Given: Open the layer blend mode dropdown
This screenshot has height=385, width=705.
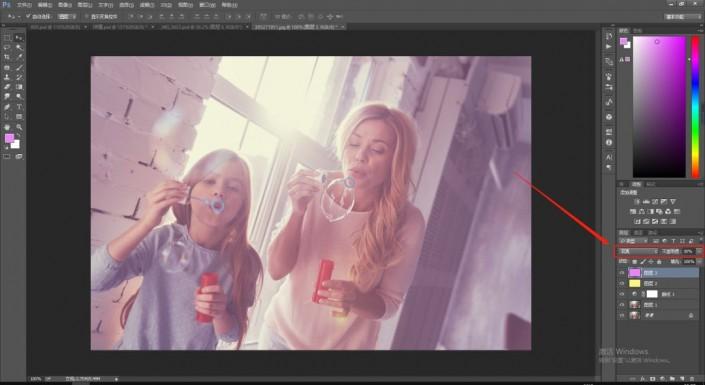Looking at the screenshot, I should pyautogui.click(x=638, y=251).
